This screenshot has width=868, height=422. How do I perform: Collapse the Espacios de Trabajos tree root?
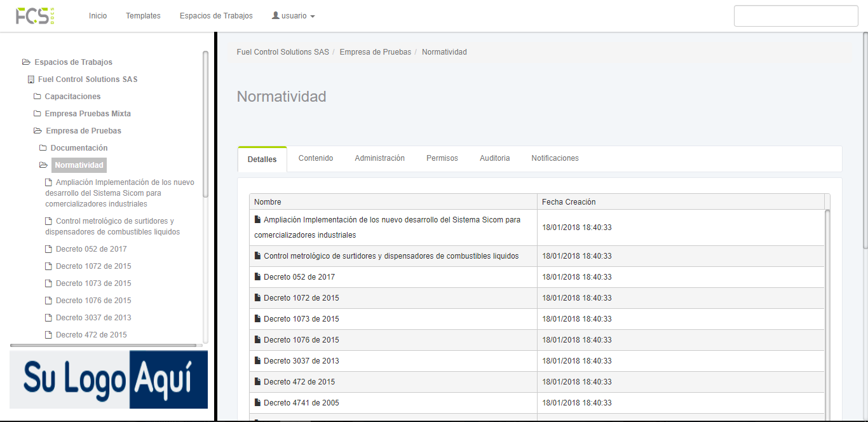click(x=26, y=62)
